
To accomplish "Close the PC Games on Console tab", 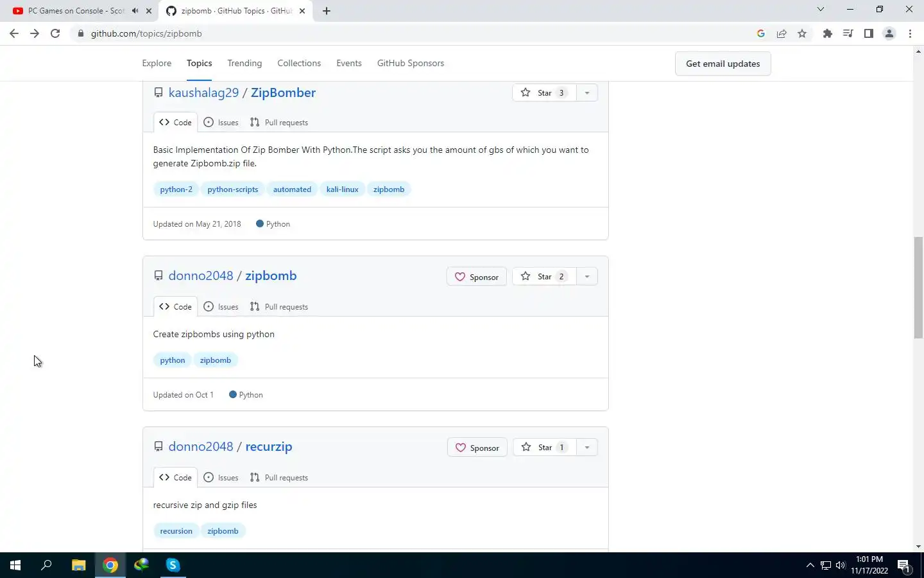I will (149, 11).
